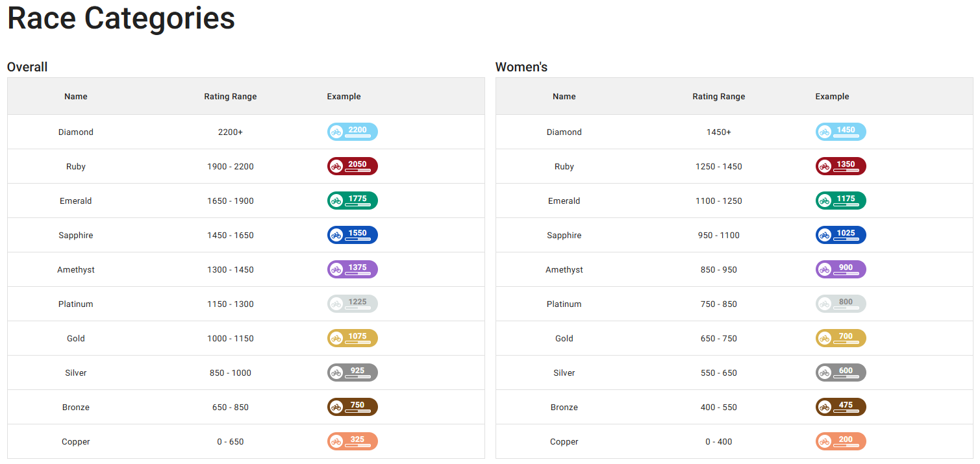980x464 pixels.
Task: Click the Overall Gold 1075 badge
Action: [352, 338]
